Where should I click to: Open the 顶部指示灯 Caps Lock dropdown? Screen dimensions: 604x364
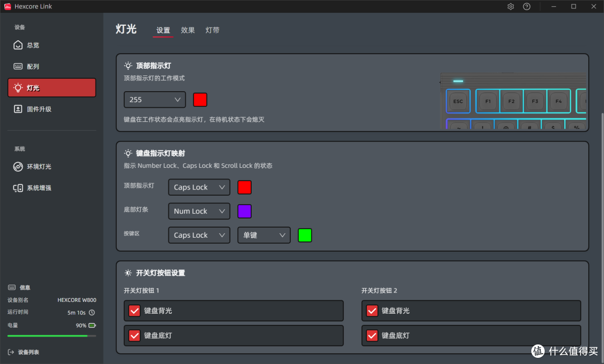pyautogui.click(x=199, y=187)
